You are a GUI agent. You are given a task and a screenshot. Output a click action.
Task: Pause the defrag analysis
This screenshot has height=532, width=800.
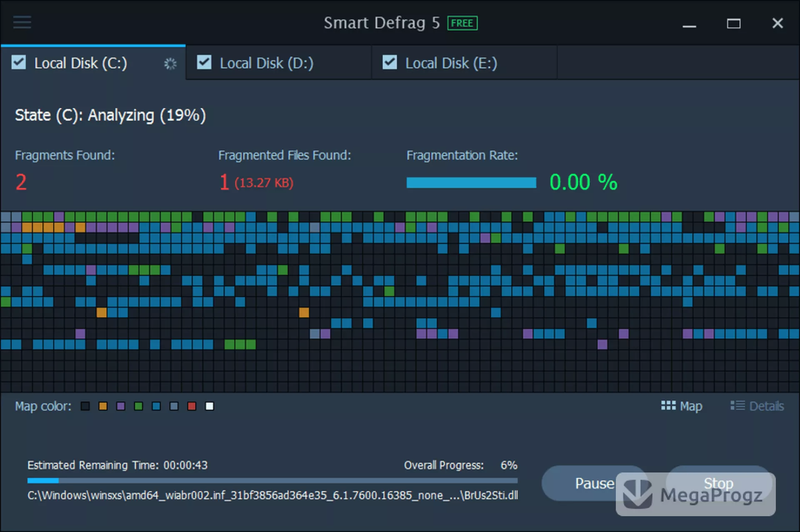coord(594,483)
